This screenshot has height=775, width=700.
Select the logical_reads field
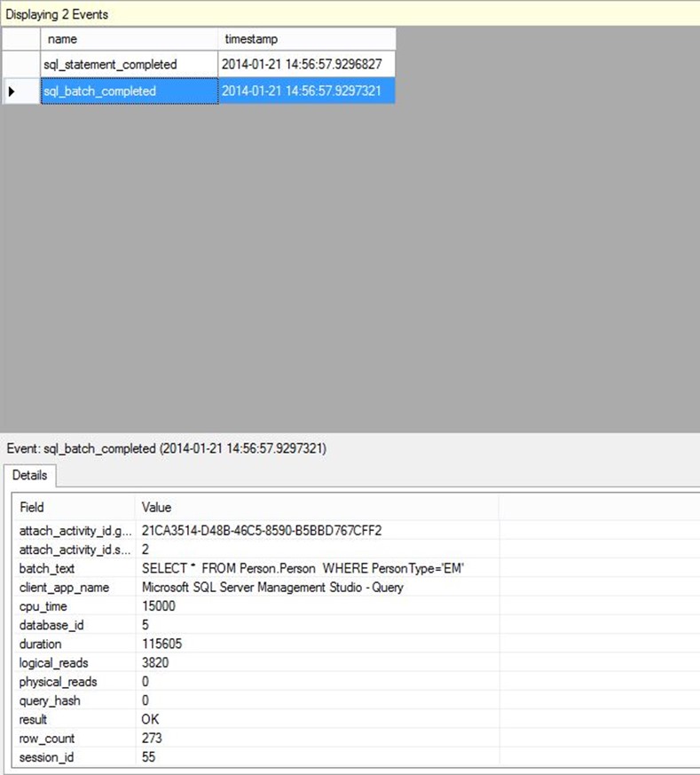[x=53, y=663]
